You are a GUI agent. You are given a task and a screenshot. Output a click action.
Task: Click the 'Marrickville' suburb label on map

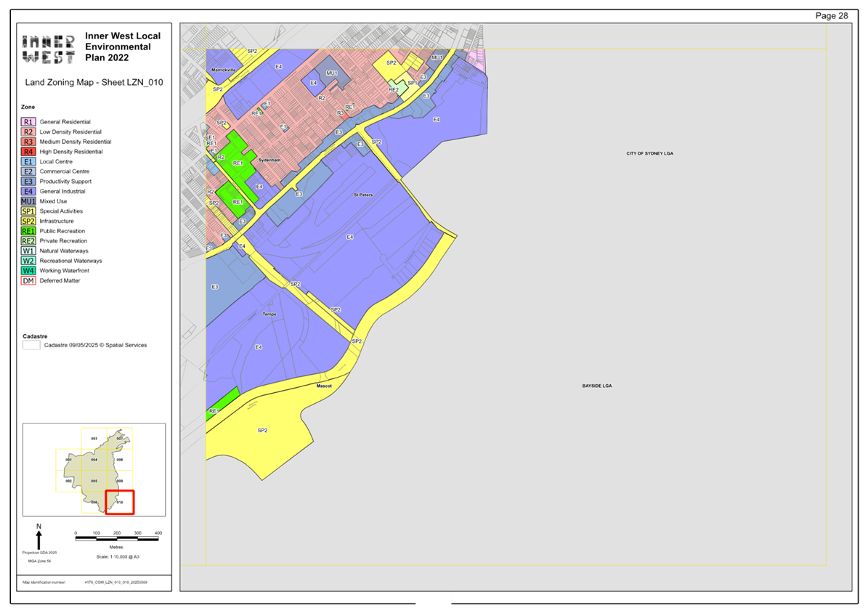coord(223,70)
